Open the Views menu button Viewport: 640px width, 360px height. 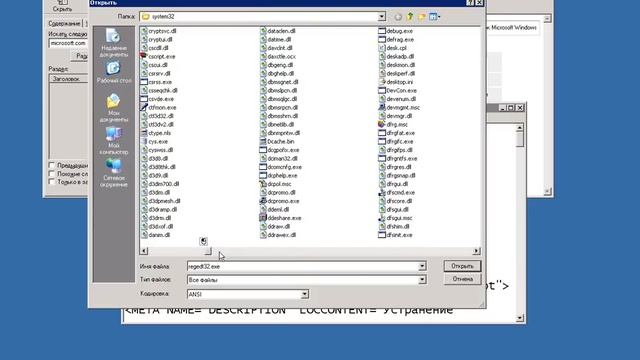tap(434, 17)
